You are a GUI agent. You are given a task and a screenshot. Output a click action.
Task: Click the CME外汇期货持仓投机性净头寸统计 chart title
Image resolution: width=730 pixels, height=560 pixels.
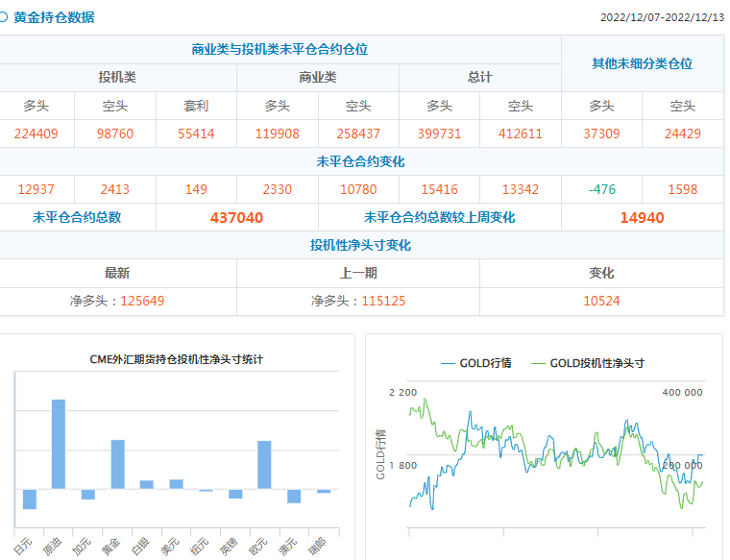point(176,359)
